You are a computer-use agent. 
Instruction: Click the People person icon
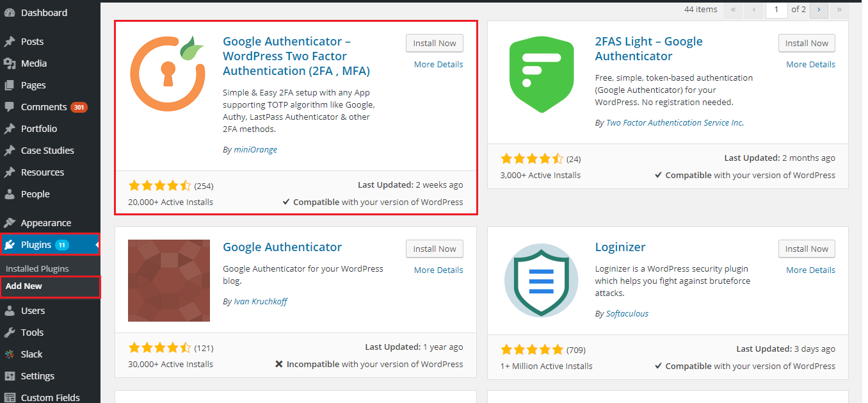10,194
